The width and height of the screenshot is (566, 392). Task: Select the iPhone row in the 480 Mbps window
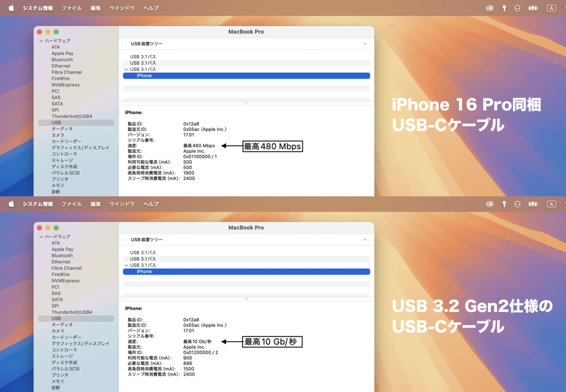[x=246, y=76]
